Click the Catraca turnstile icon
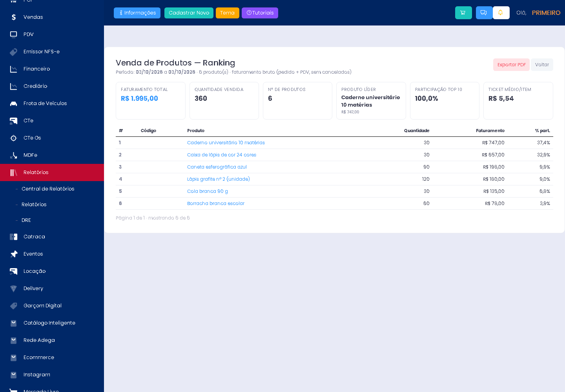Screen dimensions: 565x392 tap(13, 237)
